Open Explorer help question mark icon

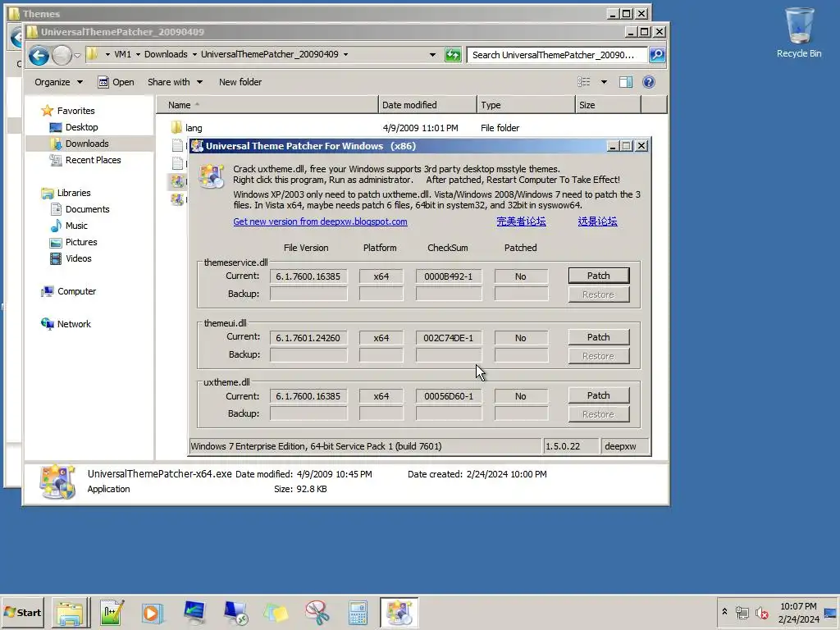(x=648, y=82)
